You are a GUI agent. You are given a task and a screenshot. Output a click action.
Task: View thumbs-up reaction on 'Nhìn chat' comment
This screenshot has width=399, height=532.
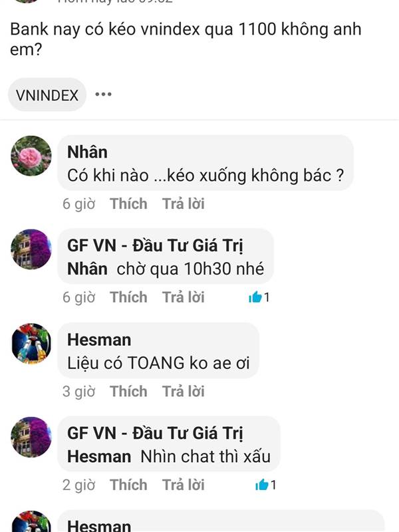coord(265,485)
